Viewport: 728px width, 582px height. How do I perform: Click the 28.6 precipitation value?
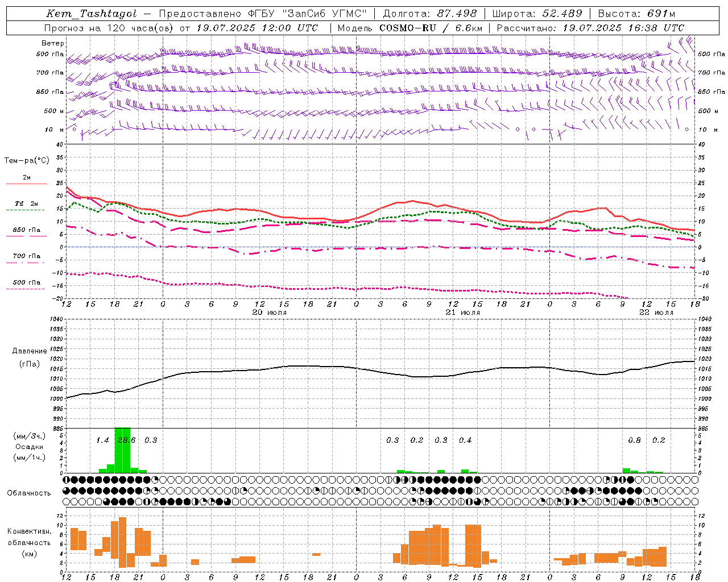pyautogui.click(x=126, y=440)
